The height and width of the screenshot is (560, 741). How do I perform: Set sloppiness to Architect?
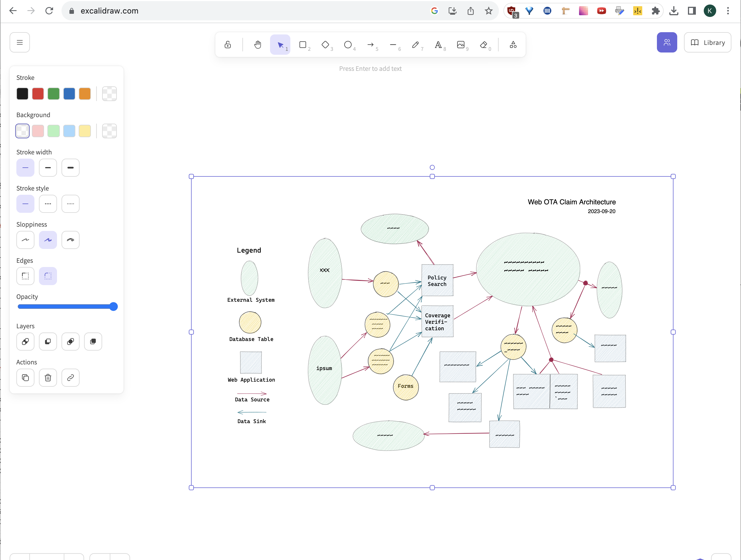[25, 240]
